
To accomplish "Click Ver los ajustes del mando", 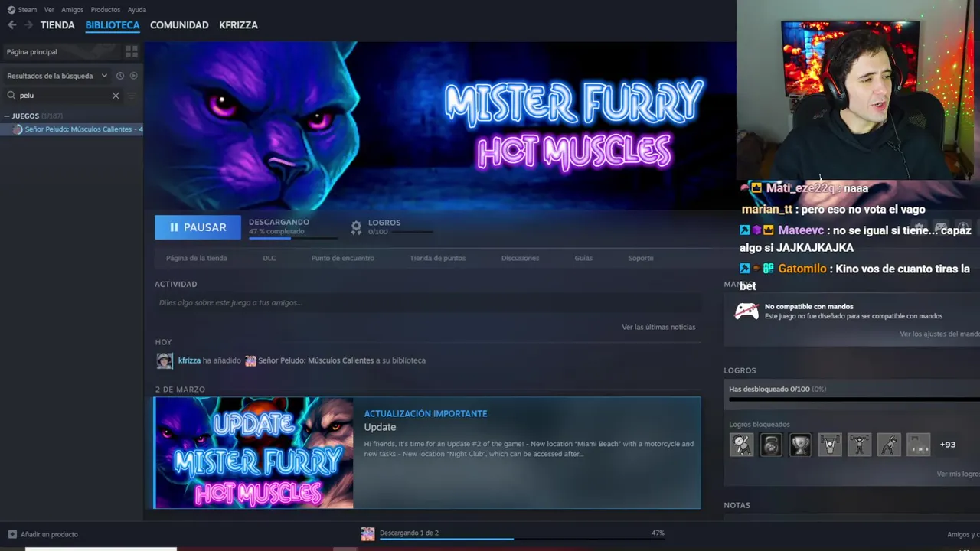I will [x=939, y=334].
